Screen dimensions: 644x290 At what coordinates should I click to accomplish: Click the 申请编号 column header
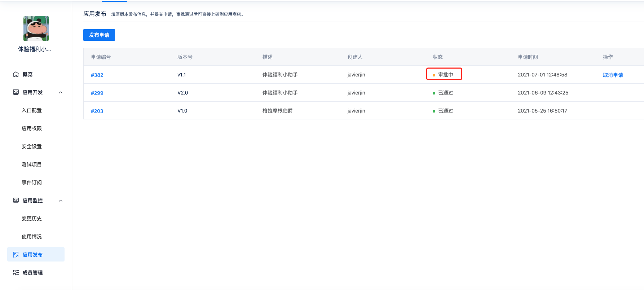coord(101,57)
